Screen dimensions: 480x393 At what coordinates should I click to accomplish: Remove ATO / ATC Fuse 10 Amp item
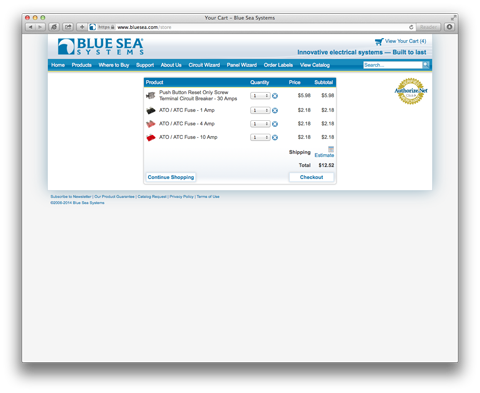click(x=275, y=137)
